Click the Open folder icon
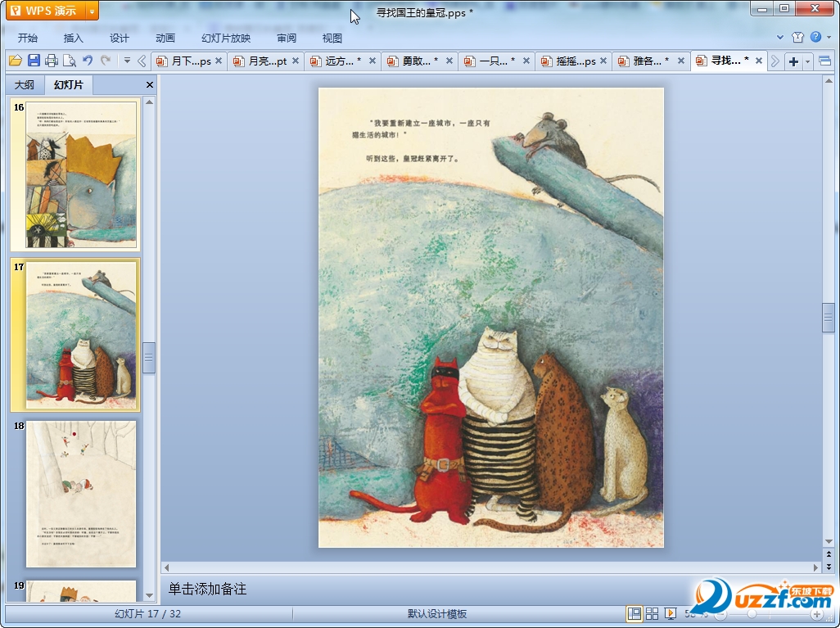Viewport: 840px width, 628px height. [15, 61]
